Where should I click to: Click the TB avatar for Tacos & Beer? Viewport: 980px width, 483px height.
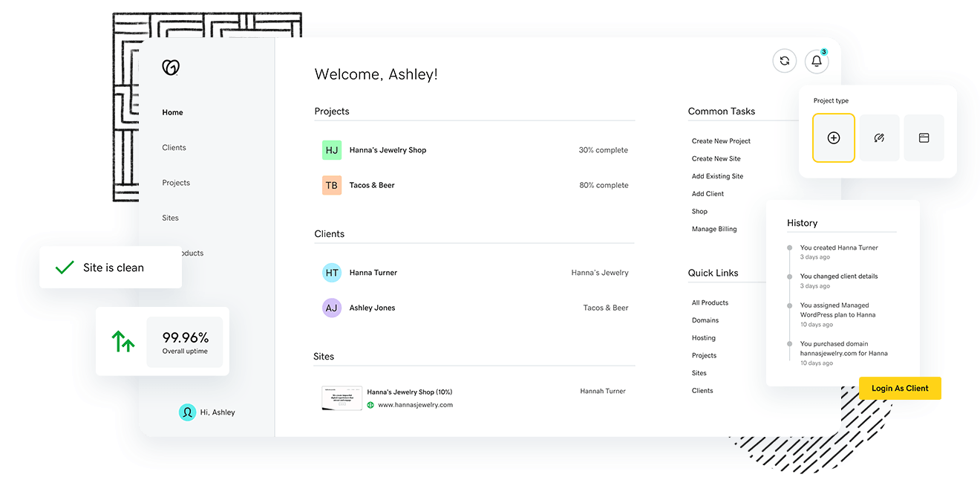[x=332, y=185]
